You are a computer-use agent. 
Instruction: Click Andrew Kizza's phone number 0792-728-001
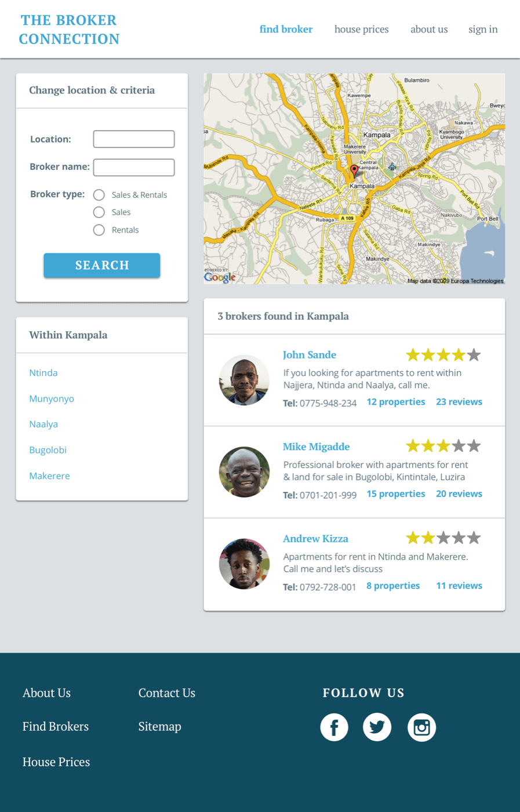click(x=328, y=586)
